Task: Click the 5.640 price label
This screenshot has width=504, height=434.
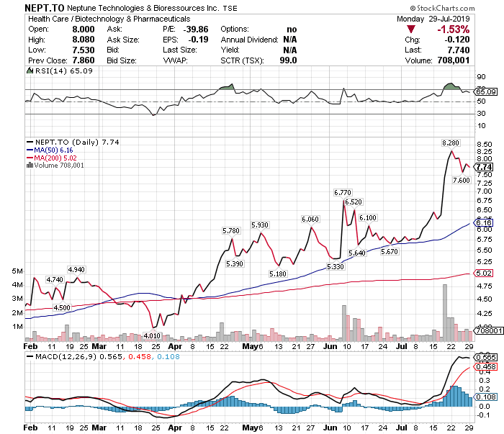Action: [x=357, y=253]
